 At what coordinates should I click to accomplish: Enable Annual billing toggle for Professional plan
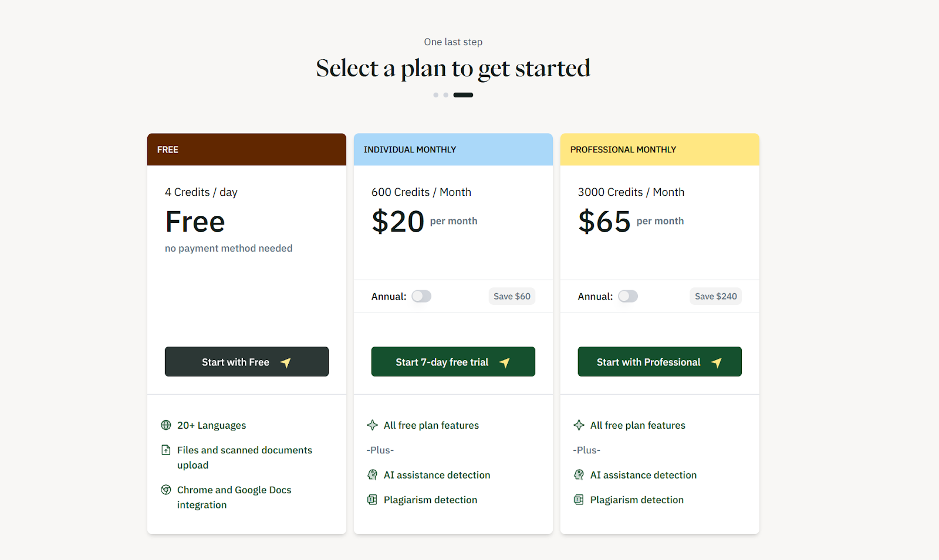click(x=628, y=296)
